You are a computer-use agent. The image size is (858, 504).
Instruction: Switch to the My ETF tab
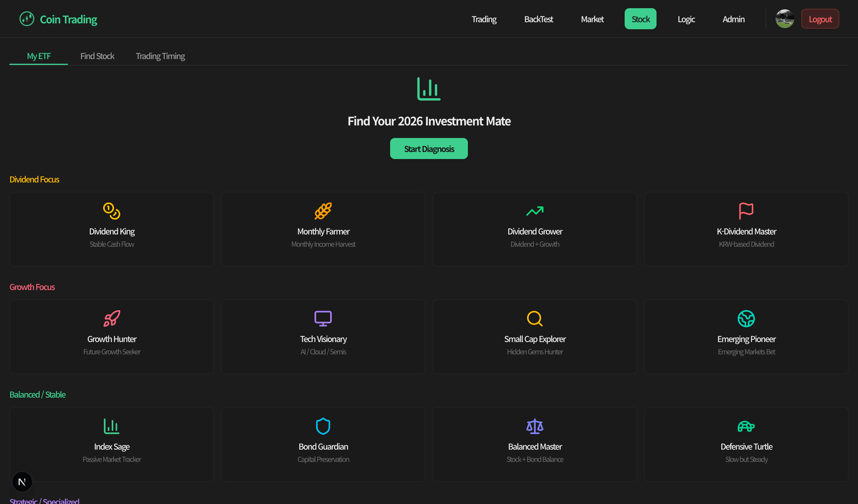coord(39,56)
